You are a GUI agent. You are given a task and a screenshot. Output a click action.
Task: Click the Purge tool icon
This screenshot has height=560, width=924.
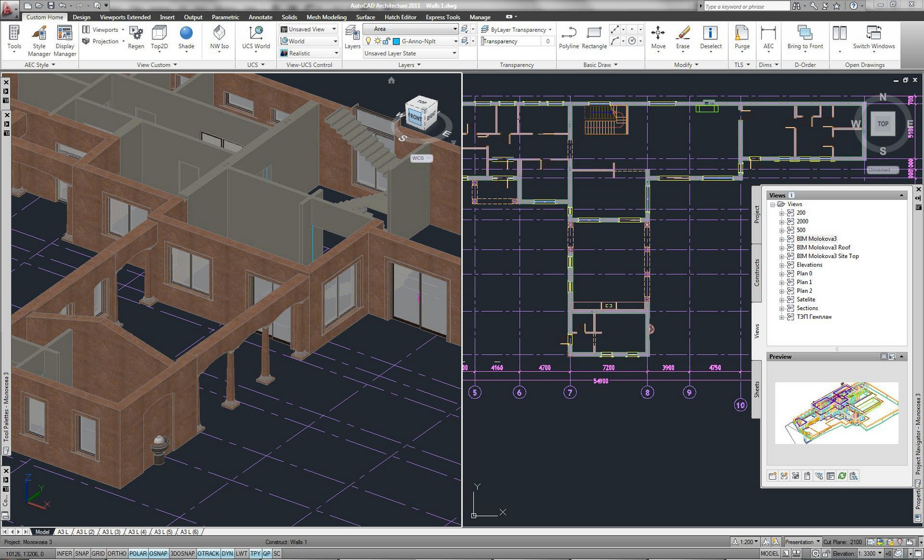pos(742,38)
